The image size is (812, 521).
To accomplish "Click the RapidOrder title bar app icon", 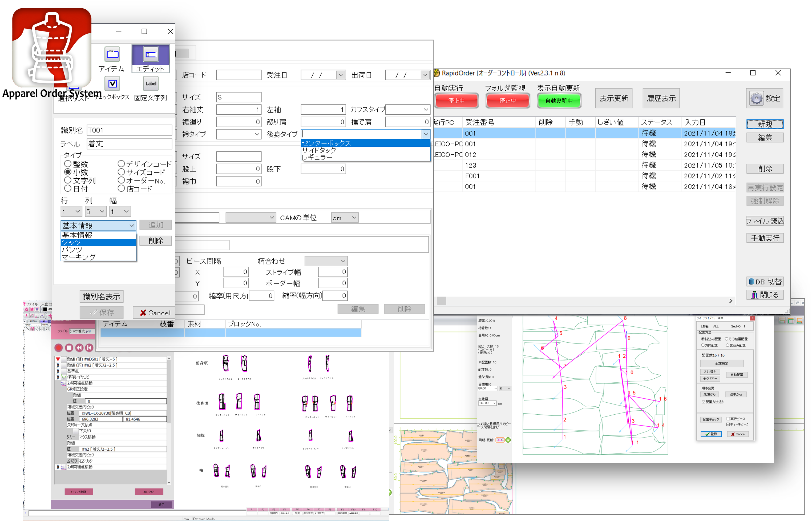I will click(437, 73).
